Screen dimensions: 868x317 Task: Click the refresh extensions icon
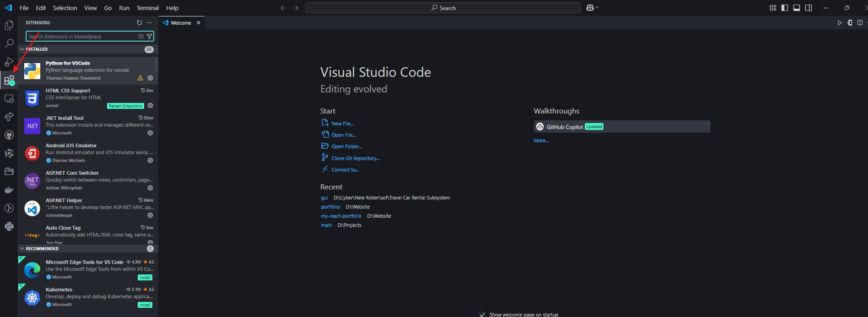[x=140, y=22]
